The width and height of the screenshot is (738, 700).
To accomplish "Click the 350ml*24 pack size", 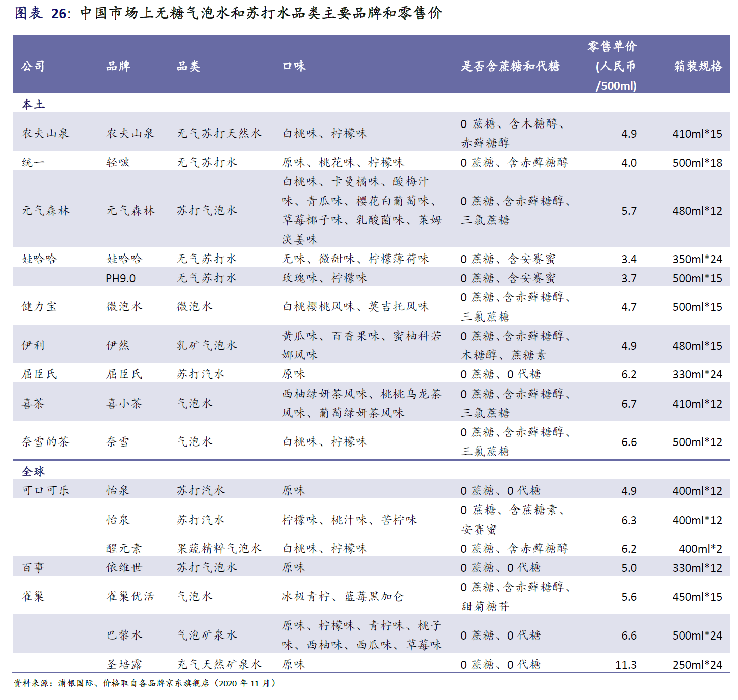I will point(697,259).
